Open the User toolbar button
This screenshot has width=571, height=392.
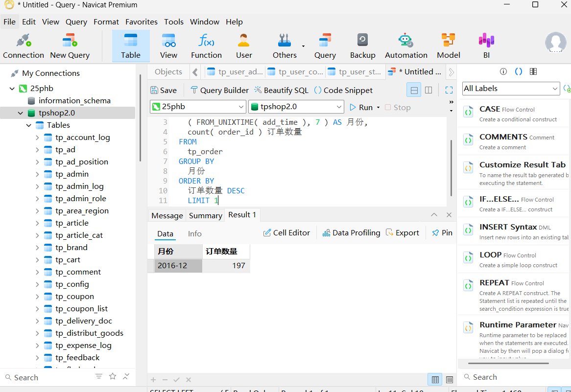click(243, 46)
